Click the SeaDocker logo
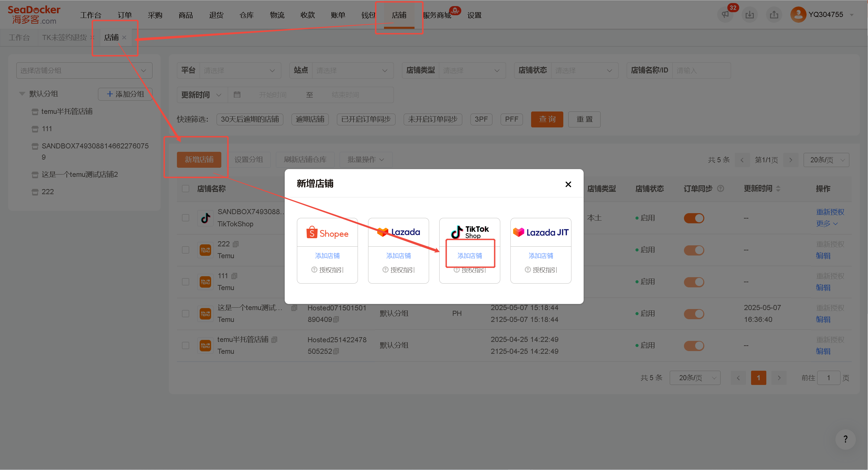868x470 pixels. 34,15
